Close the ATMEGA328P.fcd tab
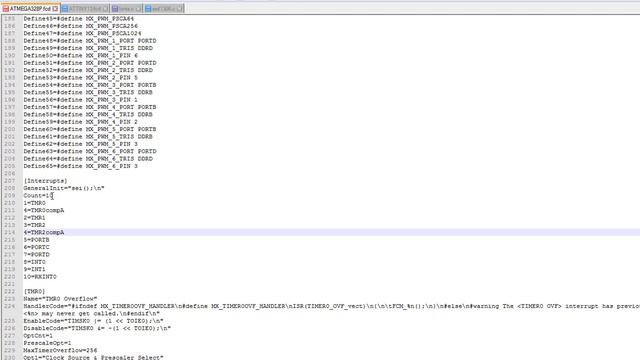Viewport: 640px width, 360px height. click(55, 8)
